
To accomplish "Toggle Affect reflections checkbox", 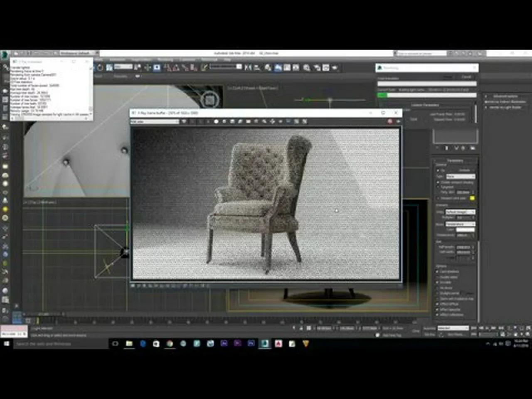I will coord(437,315).
